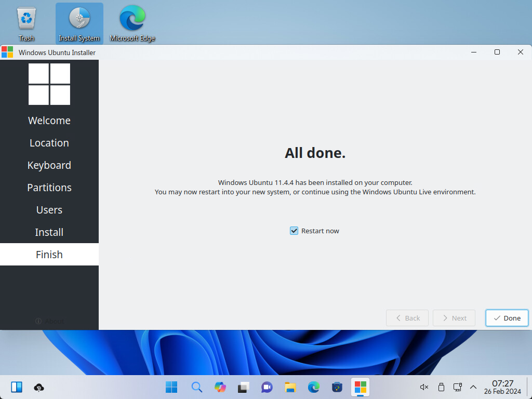Click the muted volume tray icon
Viewport: 532px width, 399px height.
424,387
